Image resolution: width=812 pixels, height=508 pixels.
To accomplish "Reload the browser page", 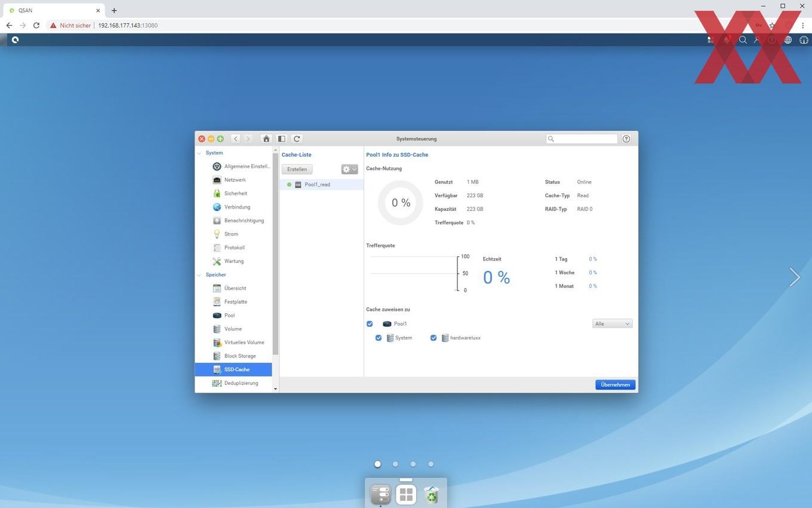I will [36, 26].
